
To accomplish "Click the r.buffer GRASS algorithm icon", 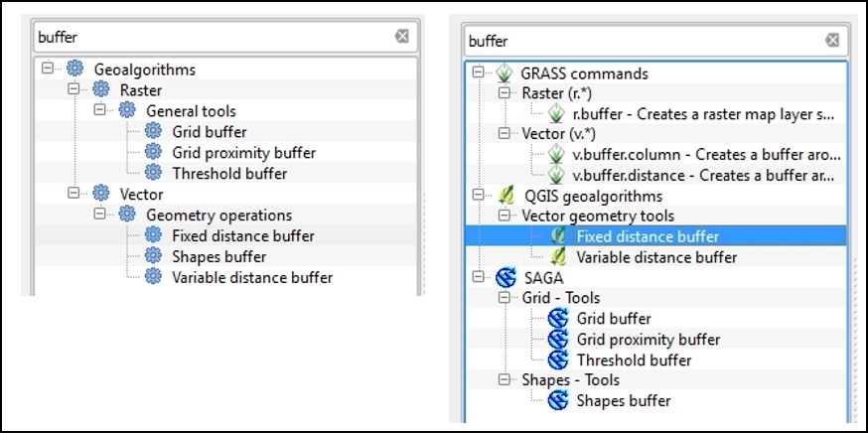I will [556, 113].
